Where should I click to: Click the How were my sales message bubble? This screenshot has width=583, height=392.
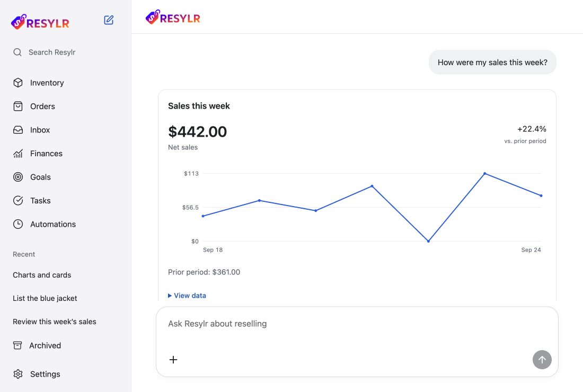493,63
